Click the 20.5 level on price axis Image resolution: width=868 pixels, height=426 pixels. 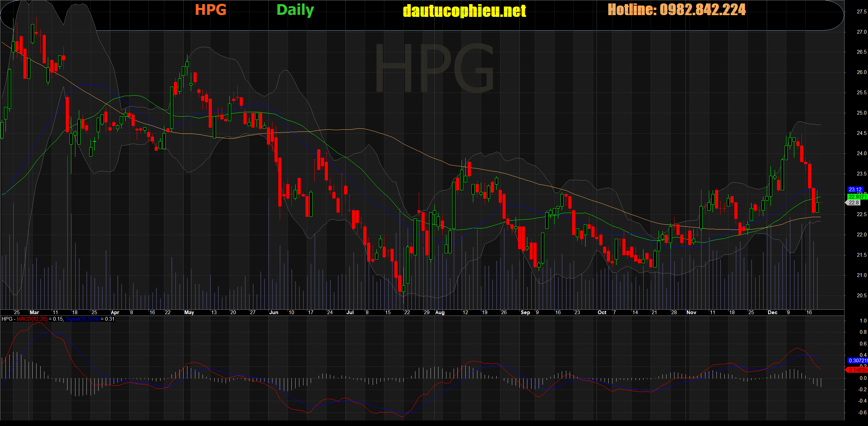pos(861,295)
